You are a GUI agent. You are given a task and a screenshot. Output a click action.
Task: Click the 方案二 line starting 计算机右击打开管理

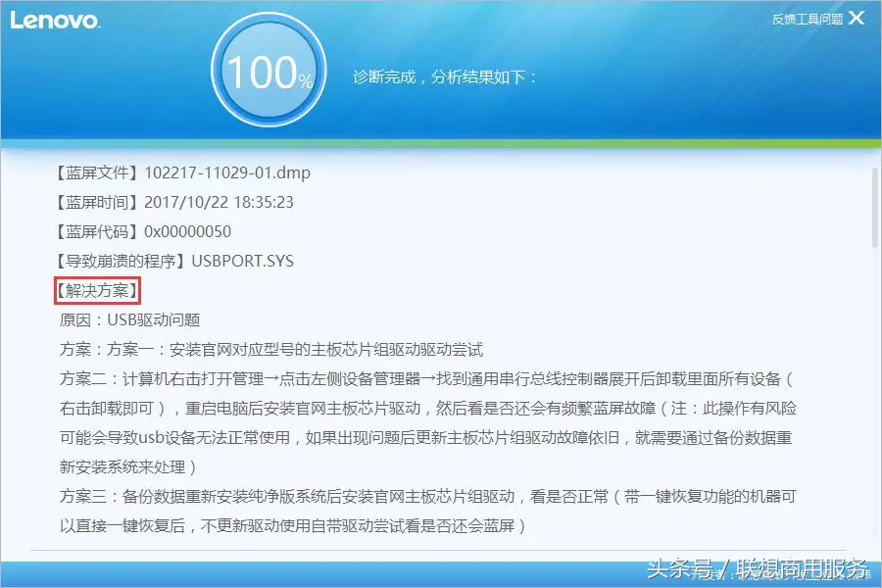pos(427,378)
